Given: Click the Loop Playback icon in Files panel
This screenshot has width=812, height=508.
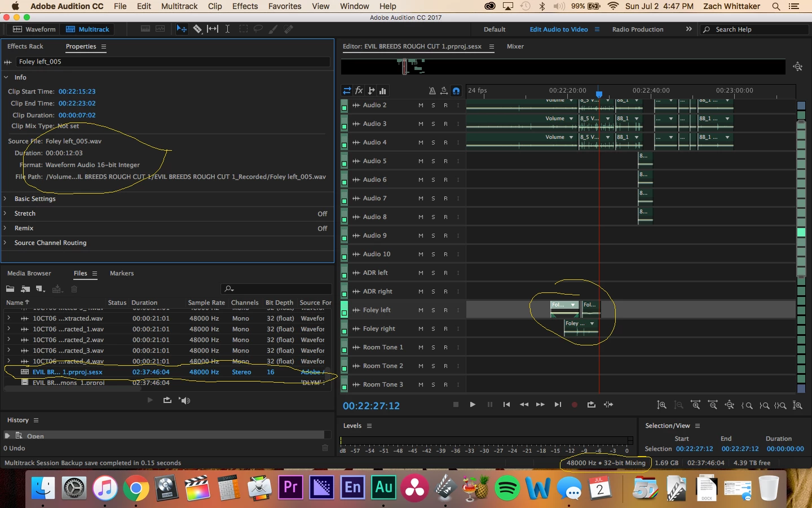Looking at the screenshot, I should 167,400.
